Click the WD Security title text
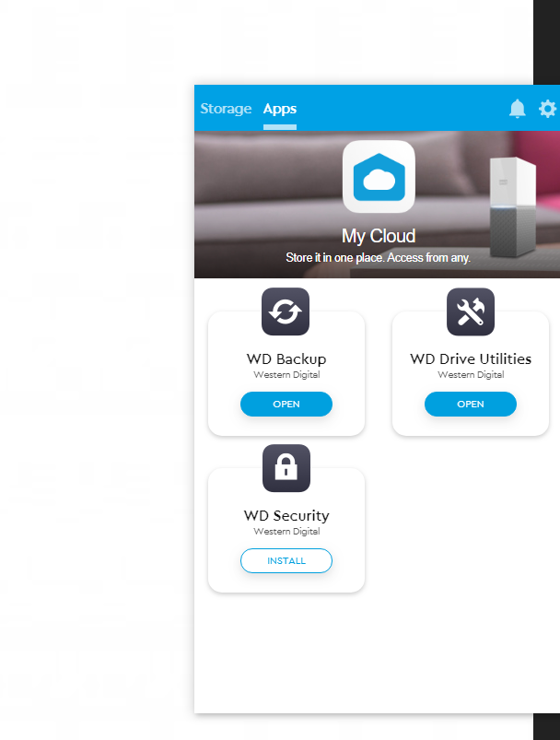 (286, 515)
